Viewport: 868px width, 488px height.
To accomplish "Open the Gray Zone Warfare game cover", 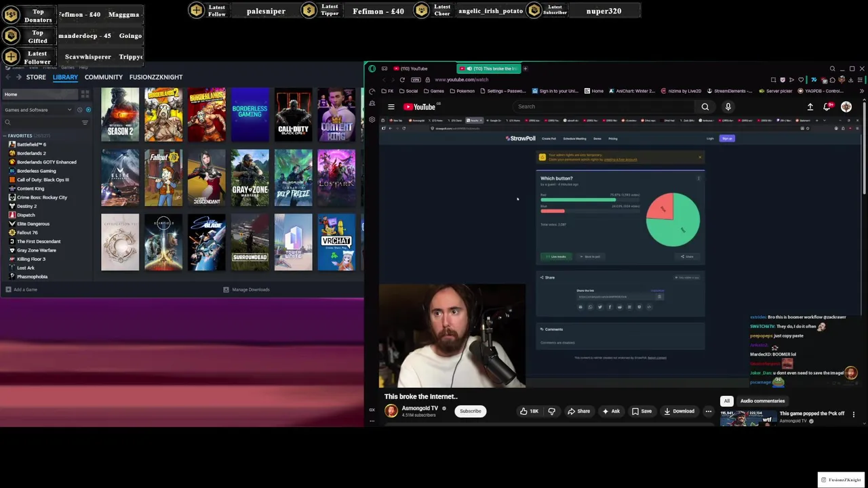I will pyautogui.click(x=250, y=178).
